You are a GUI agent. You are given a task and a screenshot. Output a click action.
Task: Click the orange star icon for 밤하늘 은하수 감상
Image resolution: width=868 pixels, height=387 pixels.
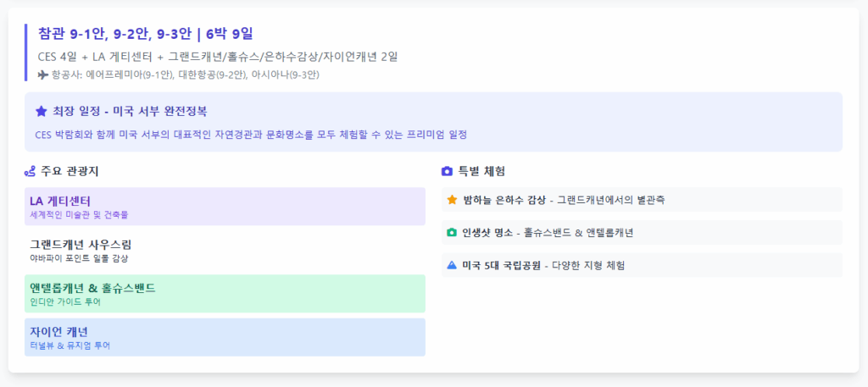tap(452, 200)
